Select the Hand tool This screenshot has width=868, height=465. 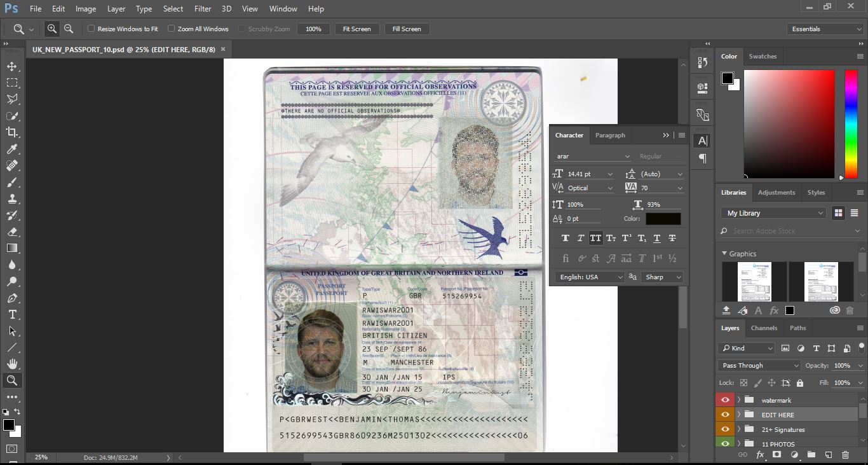[x=12, y=364]
